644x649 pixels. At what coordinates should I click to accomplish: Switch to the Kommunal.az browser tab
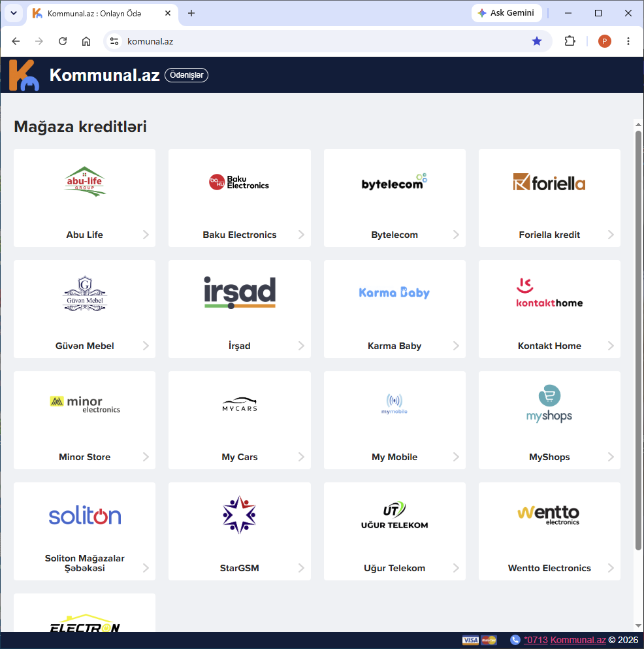coord(102,13)
